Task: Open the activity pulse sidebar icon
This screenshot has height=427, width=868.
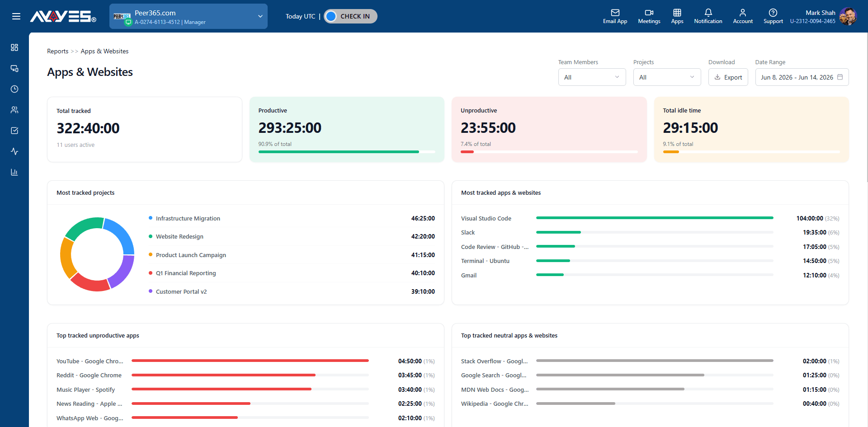Action: [14, 151]
